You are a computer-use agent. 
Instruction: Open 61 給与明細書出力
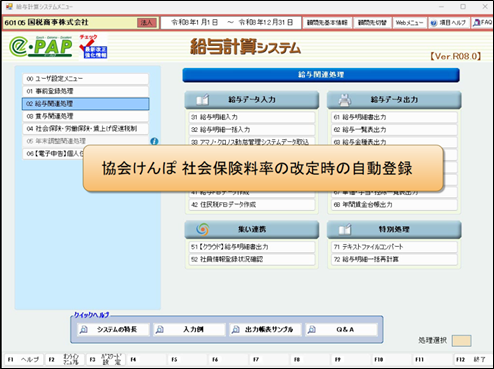click(394, 117)
